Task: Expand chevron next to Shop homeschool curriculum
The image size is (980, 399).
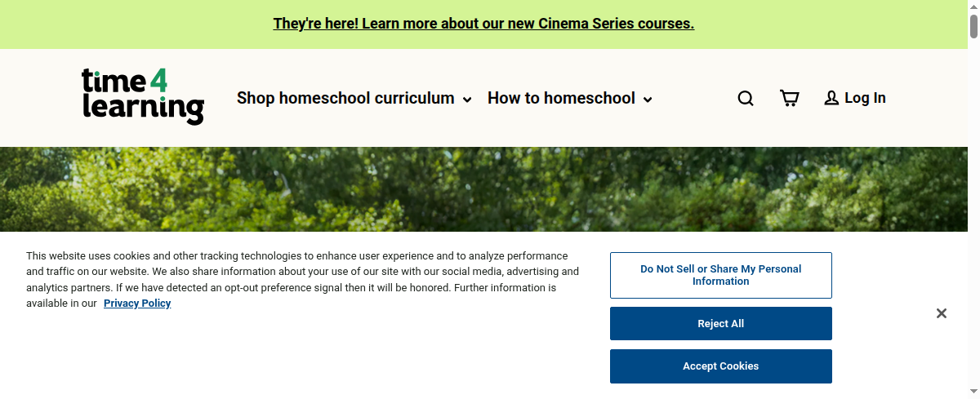Action: pyautogui.click(x=467, y=100)
